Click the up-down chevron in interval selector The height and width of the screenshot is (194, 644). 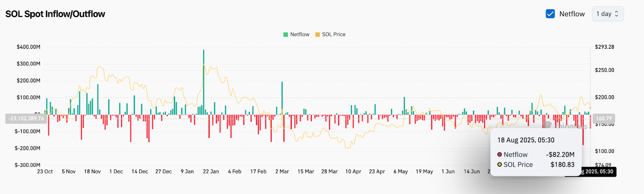point(616,14)
